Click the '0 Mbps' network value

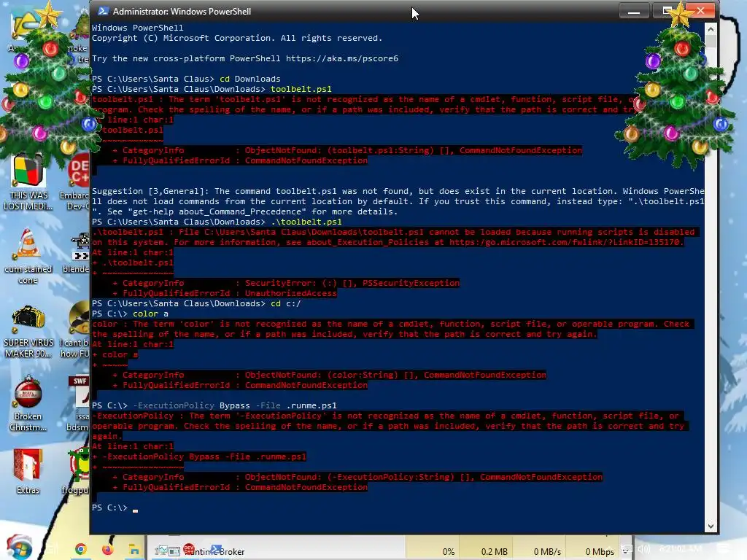[600, 552]
